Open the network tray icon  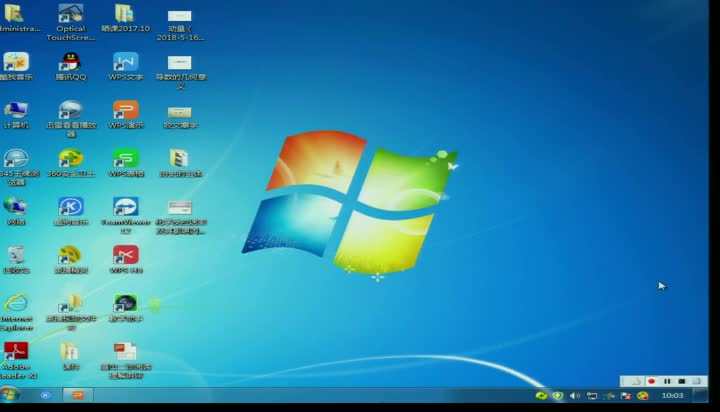pyautogui.click(x=592, y=395)
